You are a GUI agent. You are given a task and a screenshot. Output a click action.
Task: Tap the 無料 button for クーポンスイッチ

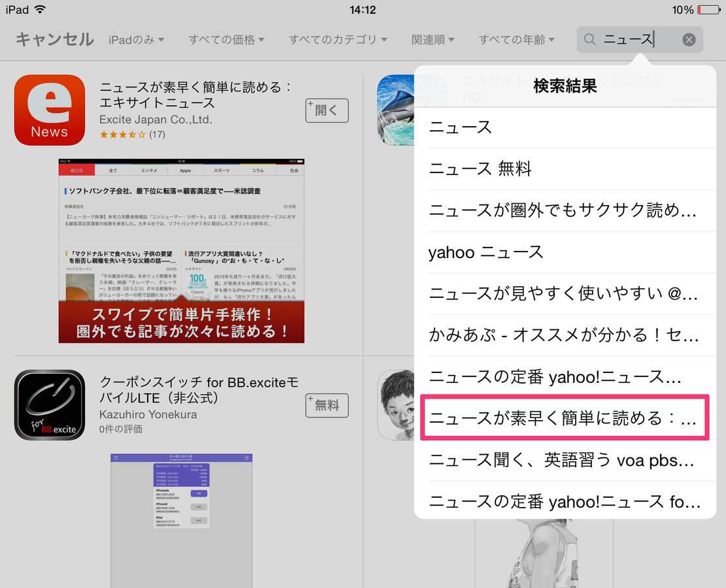327,406
